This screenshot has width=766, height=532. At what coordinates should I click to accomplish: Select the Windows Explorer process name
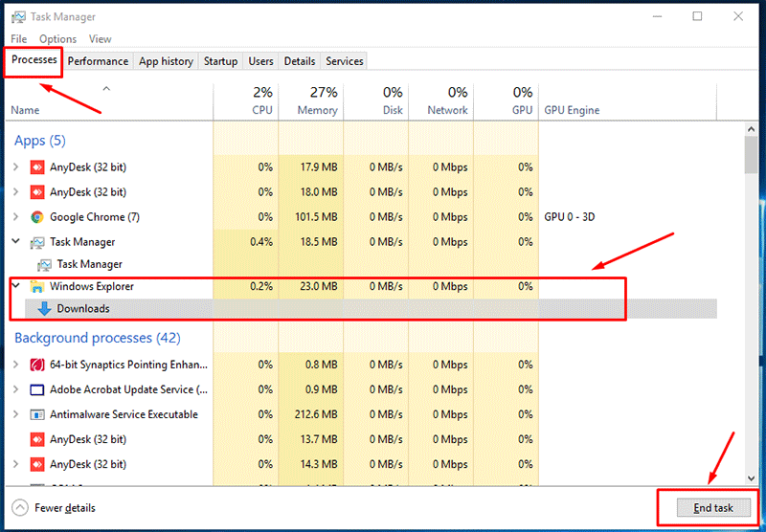(x=91, y=286)
